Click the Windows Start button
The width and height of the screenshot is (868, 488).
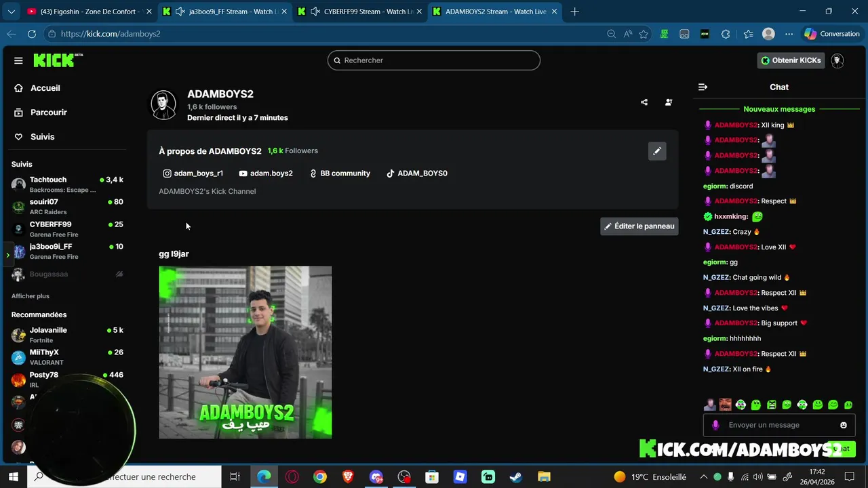coord(13,476)
